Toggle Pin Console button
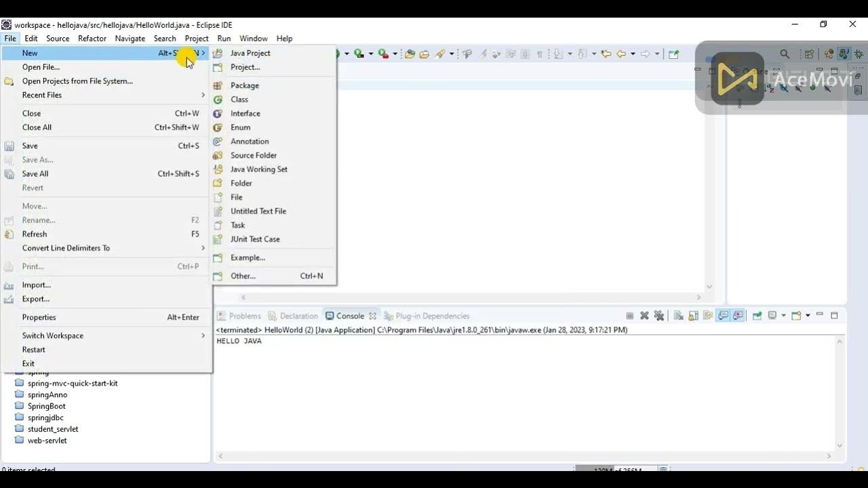This screenshot has height=488, width=868. tap(757, 316)
